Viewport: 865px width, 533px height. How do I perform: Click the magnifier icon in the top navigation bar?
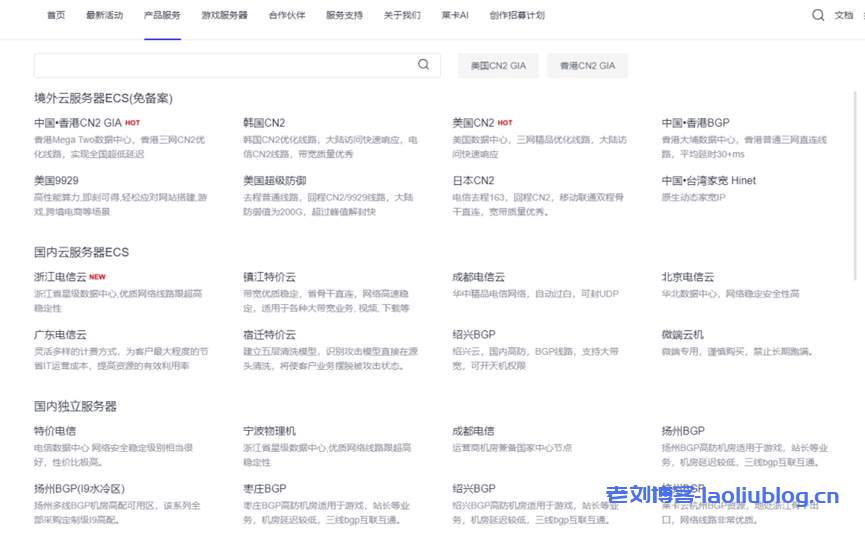(818, 15)
